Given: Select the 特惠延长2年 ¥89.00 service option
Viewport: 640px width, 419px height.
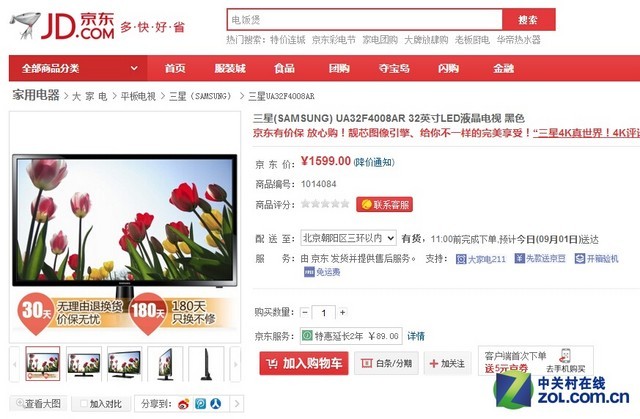Looking at the screenshot, I should click(351, 336).
